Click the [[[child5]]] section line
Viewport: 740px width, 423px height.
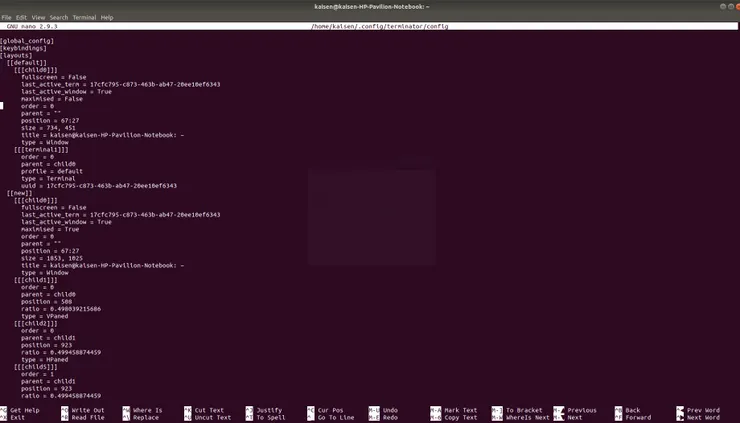tap(36, 367)
